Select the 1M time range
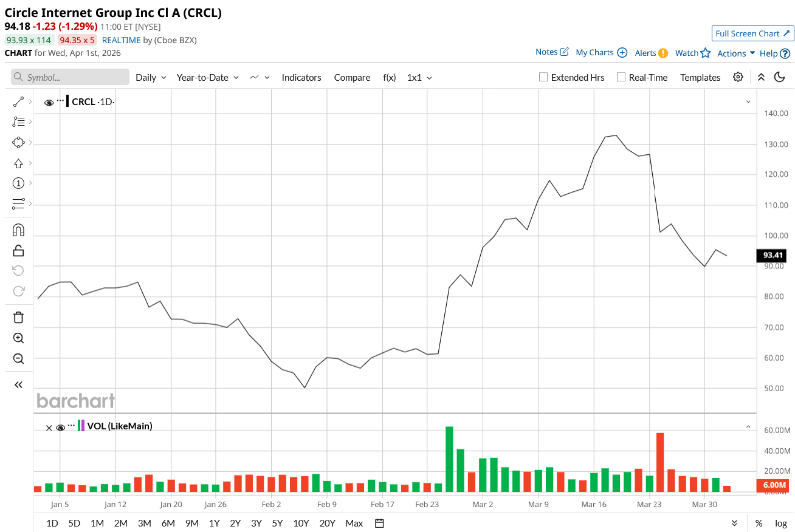Viewport: 795px width, 532px height. click(x=97, y=523)
